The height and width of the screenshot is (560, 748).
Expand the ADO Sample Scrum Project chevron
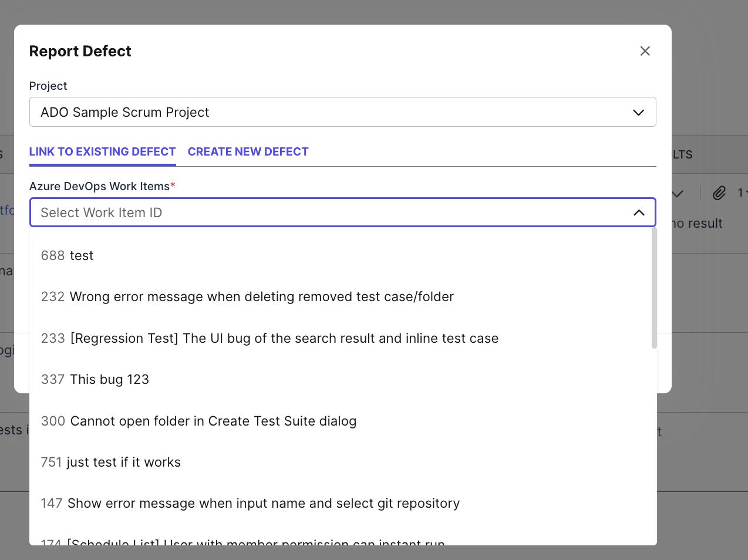click(638, 112)
